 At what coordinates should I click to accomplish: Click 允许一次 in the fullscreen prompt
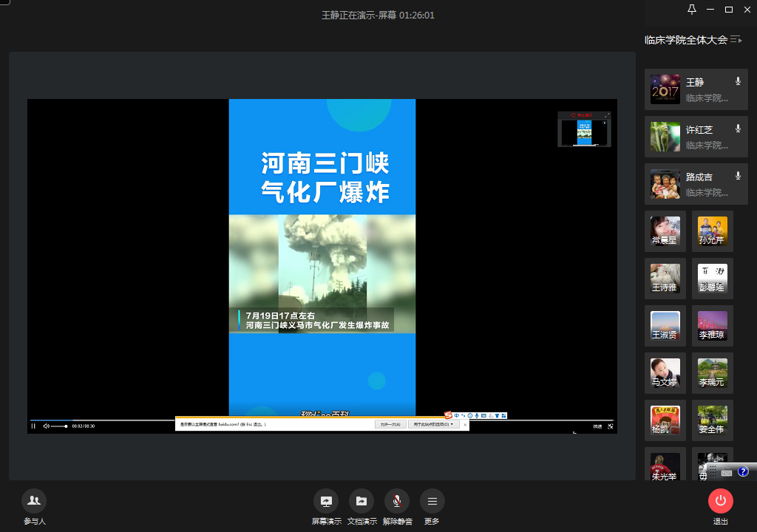(x=390, y=425)
